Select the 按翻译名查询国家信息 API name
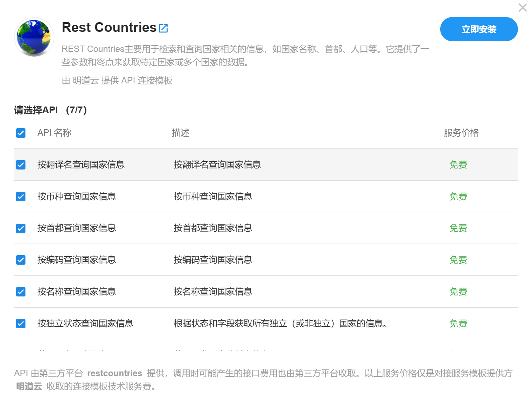Viewport: 532px width, 407px height. [81, 165]
